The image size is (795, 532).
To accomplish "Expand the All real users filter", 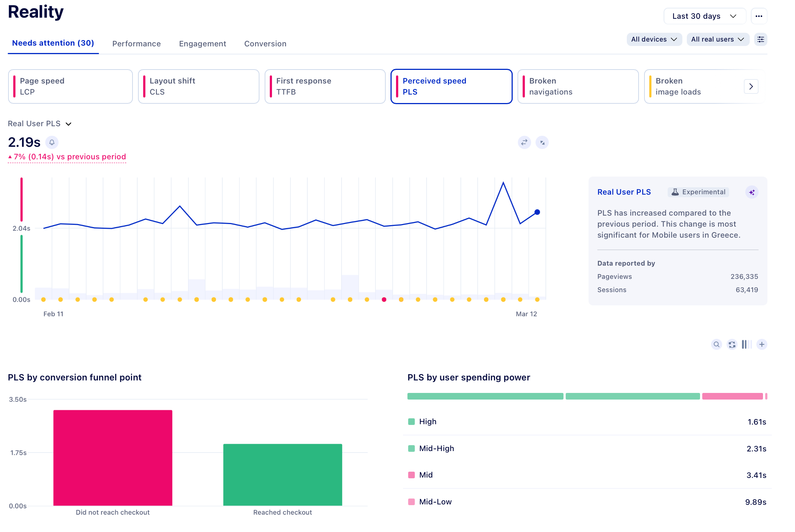I will pyautogui.click(x=718, y=39).
